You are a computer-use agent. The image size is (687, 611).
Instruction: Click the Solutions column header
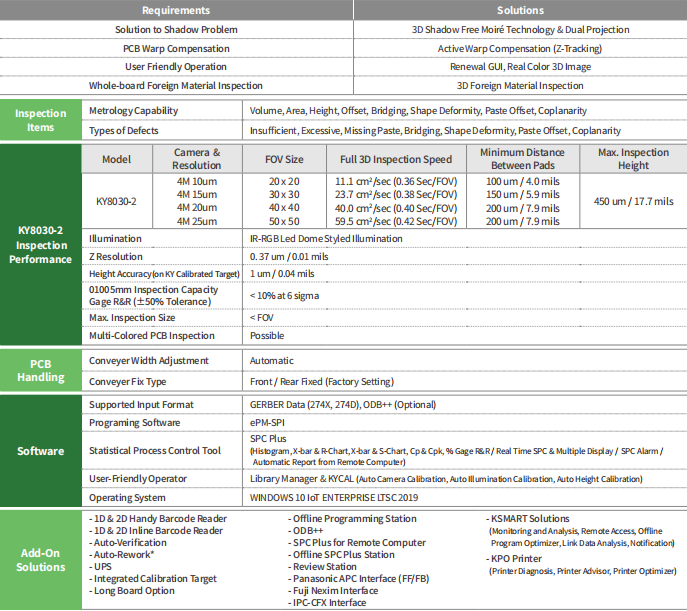(521, 10)
